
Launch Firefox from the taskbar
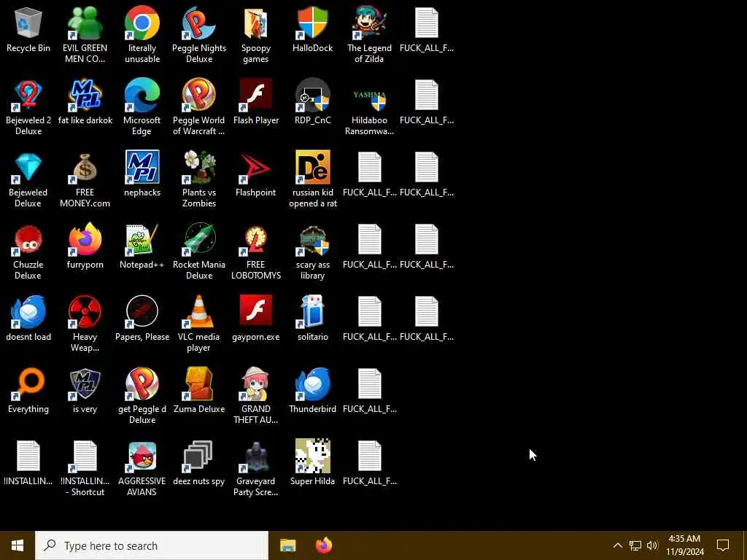click(323, 545)
